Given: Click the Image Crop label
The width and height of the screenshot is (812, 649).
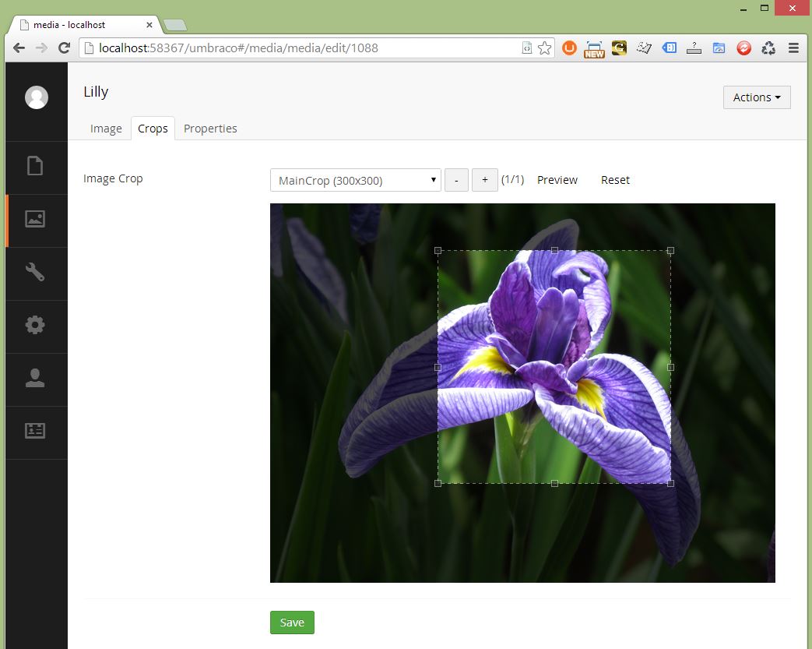Looking at the screenshot, I should tap(113, 178).
